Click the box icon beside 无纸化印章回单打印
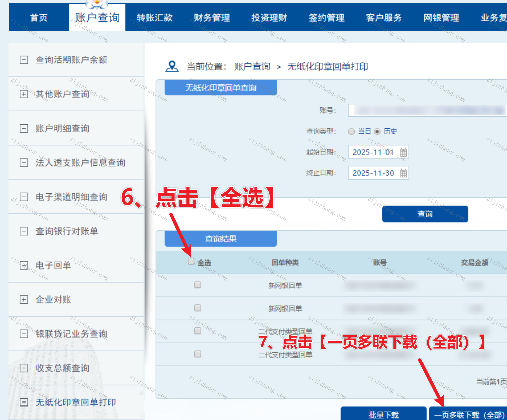507x420 pixels. click(24, 402)
